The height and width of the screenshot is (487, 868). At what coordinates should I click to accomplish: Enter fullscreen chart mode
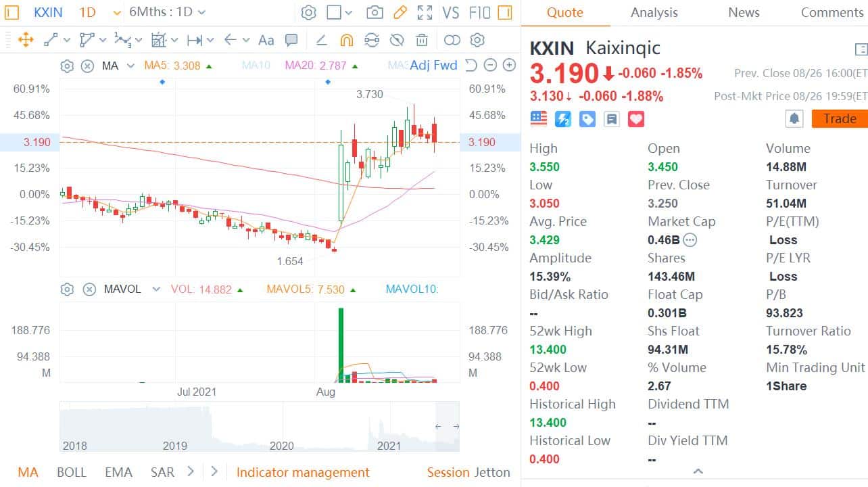click(x=425, y=12)
